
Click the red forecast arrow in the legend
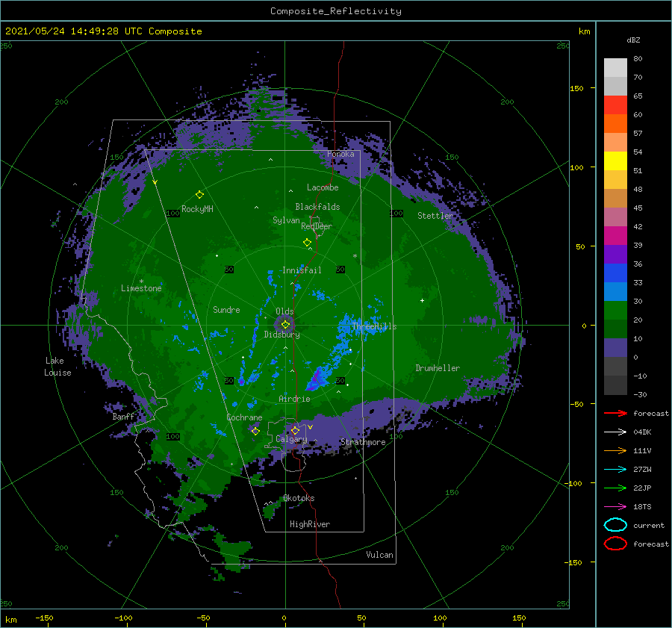615,413
